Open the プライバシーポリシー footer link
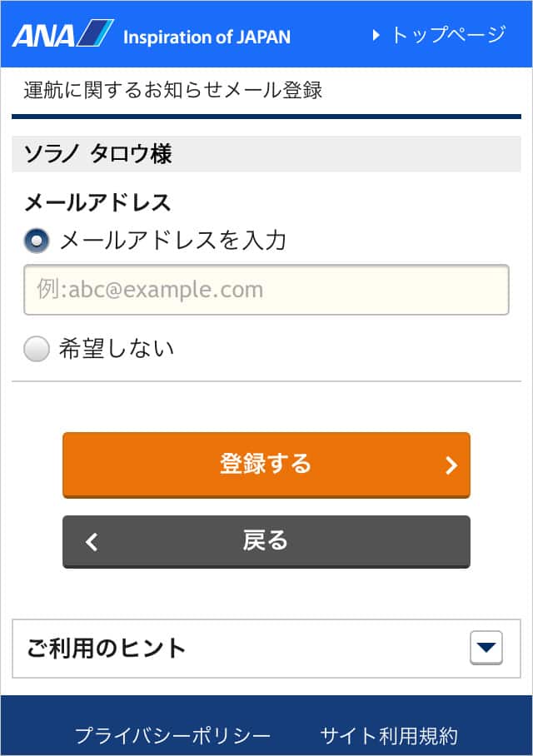Viewport: 533px width, 756px height. click(172, 736)
